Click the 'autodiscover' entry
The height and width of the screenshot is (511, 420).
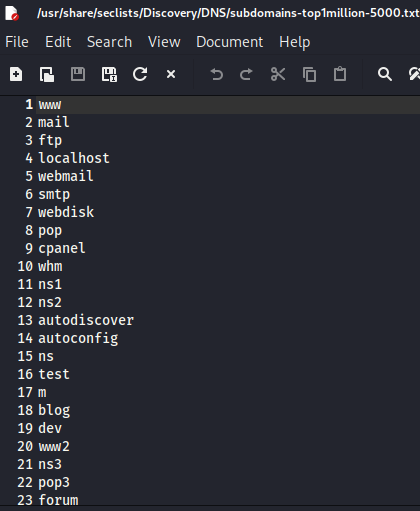[x=86, y=320]
